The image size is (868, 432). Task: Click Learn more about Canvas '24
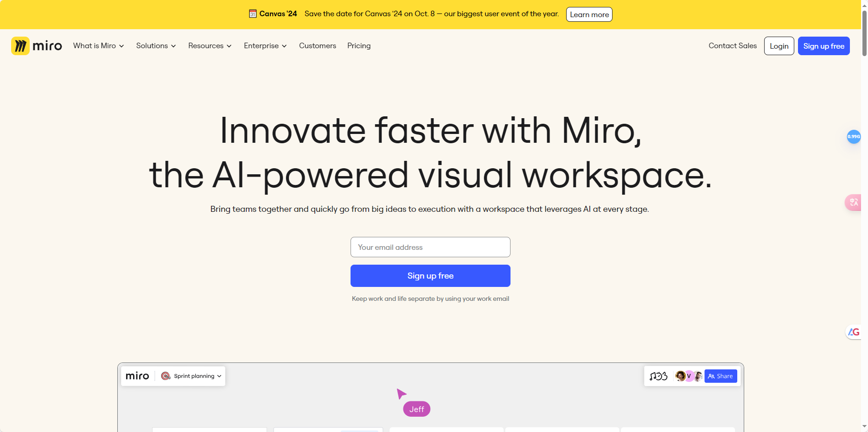coord(589,14)
